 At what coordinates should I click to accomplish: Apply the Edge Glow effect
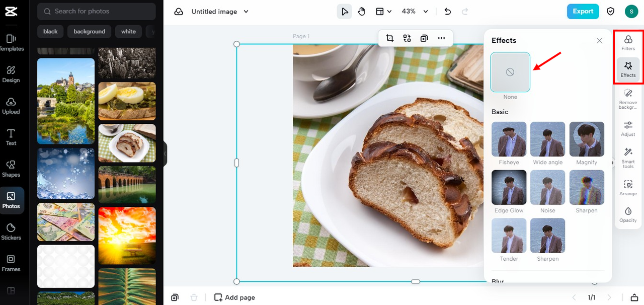(x=509, y=187)
